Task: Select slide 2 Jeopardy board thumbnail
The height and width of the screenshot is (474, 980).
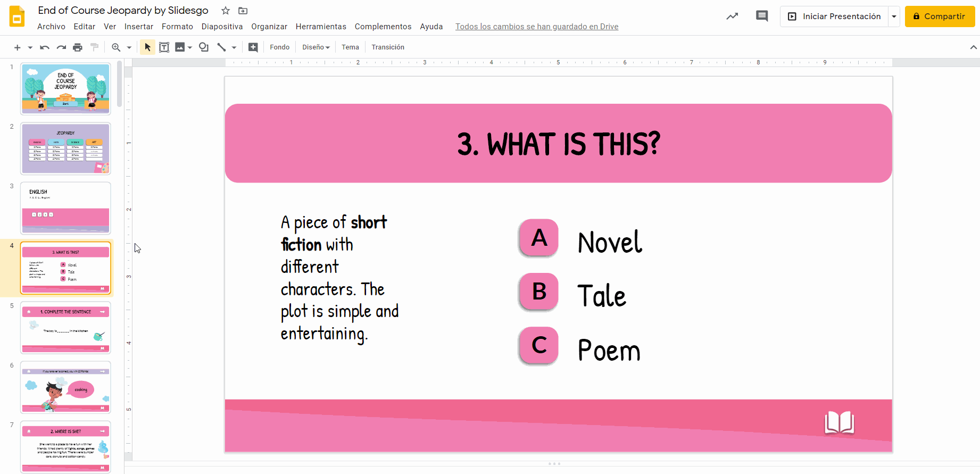Action: (x=65, y=148)
